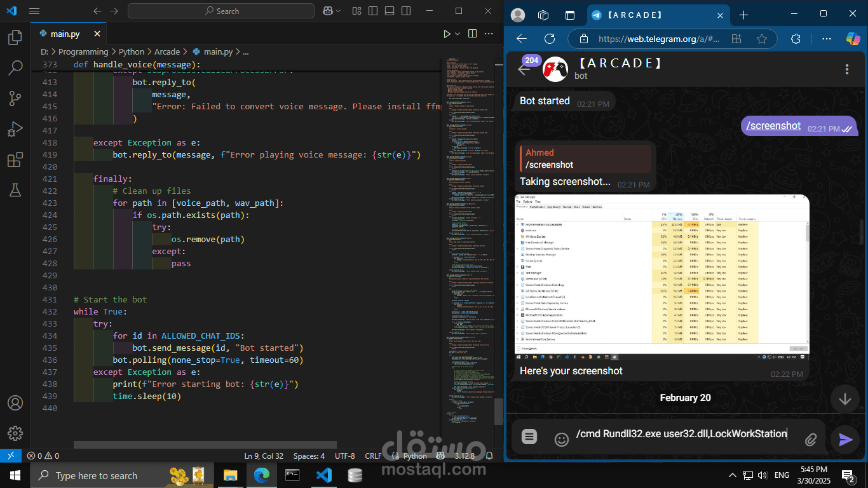Go back in the Edge browser
Screen dimensions: 868x488
[x=522, y=39]
